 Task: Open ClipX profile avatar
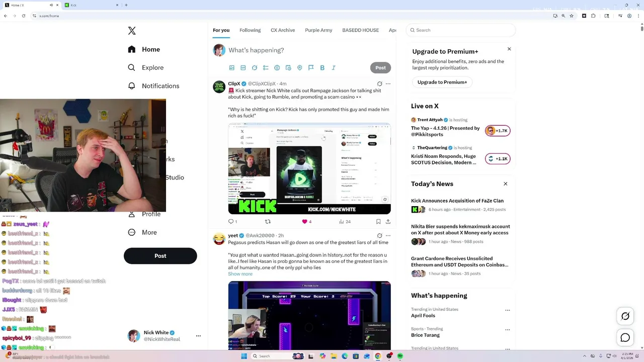pos(219,86)
